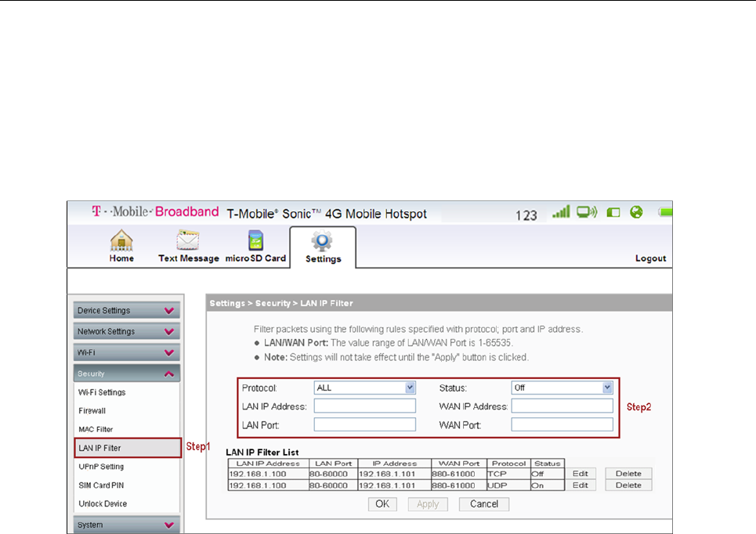The image size is (756, 534).
Task: Click the Logout link
Action: click(x=650, y=258)
